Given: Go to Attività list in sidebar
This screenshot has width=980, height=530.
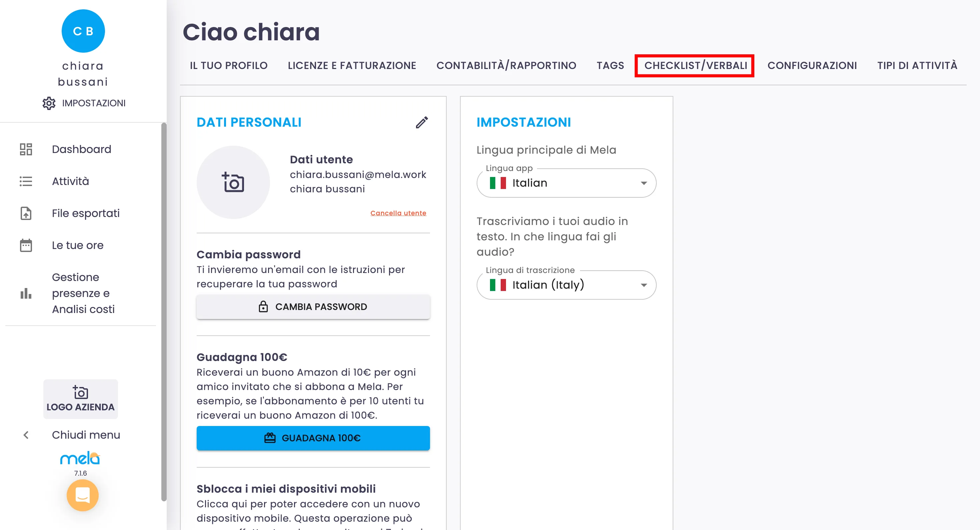Looking at the screenshot, I should click(x=70, y=181).
